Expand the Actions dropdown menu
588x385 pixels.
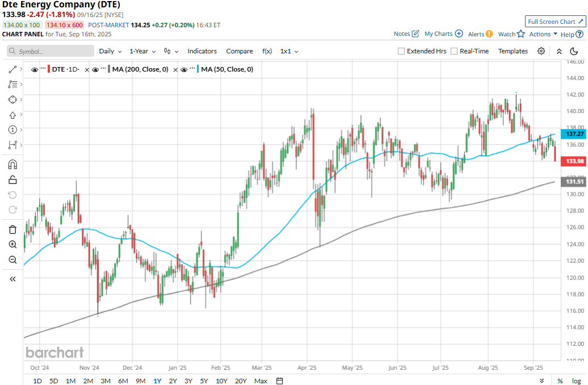click(543, 34)
